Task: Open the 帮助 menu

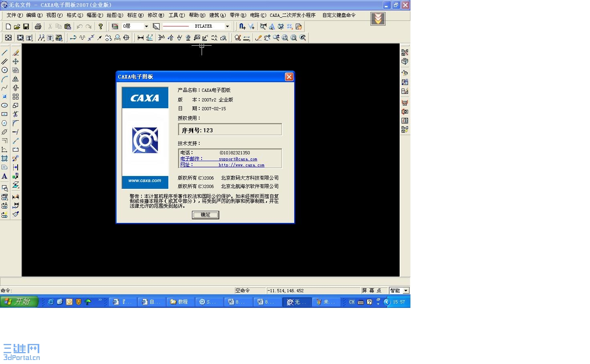Action: pos(197,15)
